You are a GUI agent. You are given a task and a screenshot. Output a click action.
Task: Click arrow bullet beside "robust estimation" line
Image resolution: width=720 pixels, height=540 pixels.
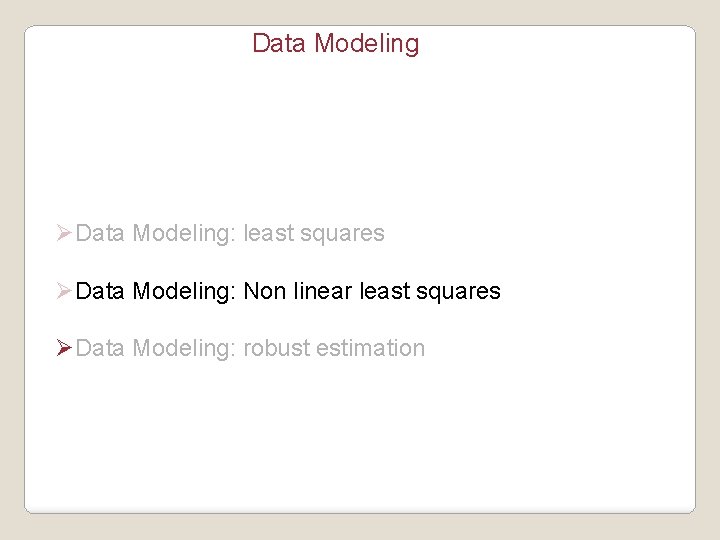point(64,349)
